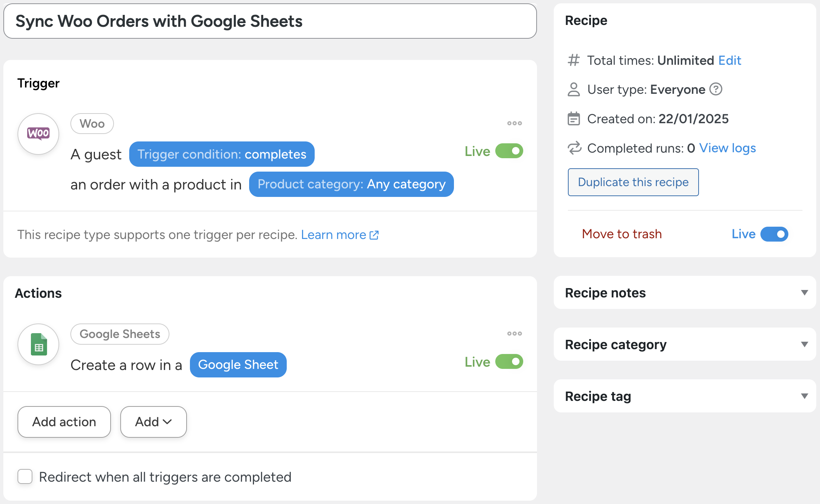Click the external link icon after Learn more

point(374,235)
